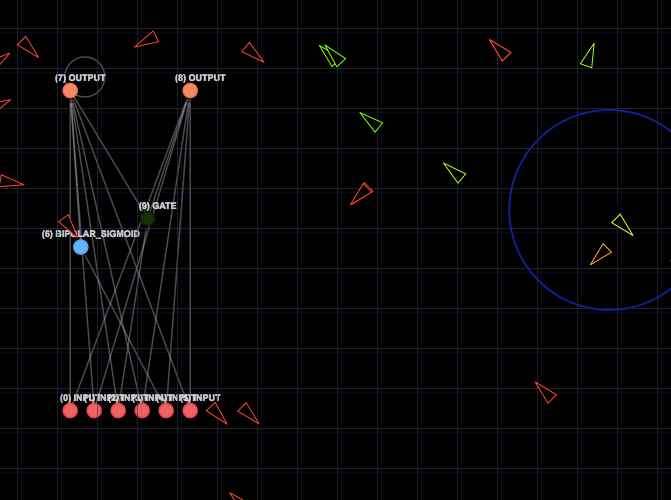Select the (7) OUTPUT orange node
The height and width of the screenshot is (500, 671).
[x=70, y=91]
